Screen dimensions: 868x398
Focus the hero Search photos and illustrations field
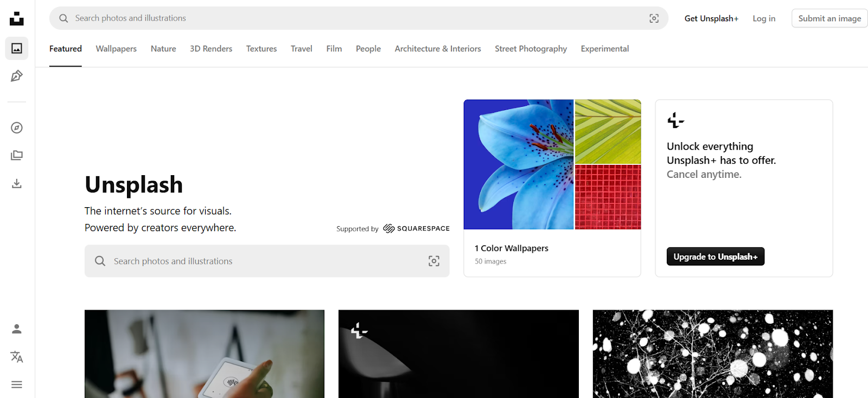point(267,261)
